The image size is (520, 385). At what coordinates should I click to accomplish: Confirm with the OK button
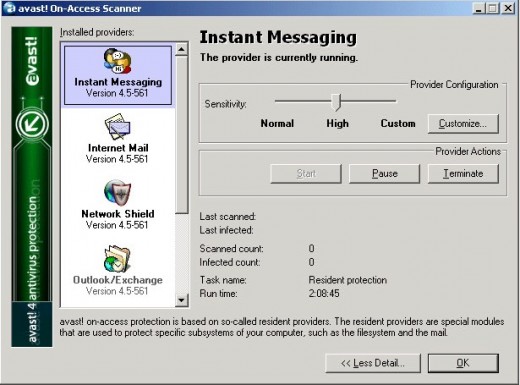click(x=463, y=363)
